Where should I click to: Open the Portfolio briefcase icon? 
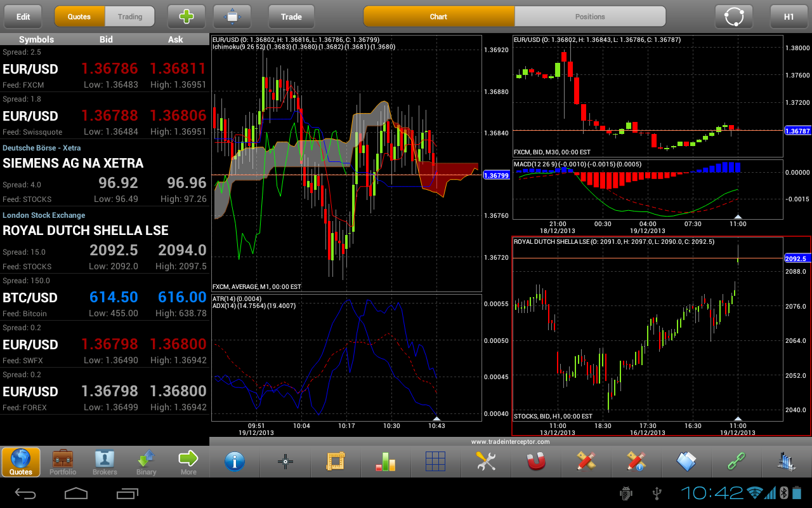click(x=63, y=462)
